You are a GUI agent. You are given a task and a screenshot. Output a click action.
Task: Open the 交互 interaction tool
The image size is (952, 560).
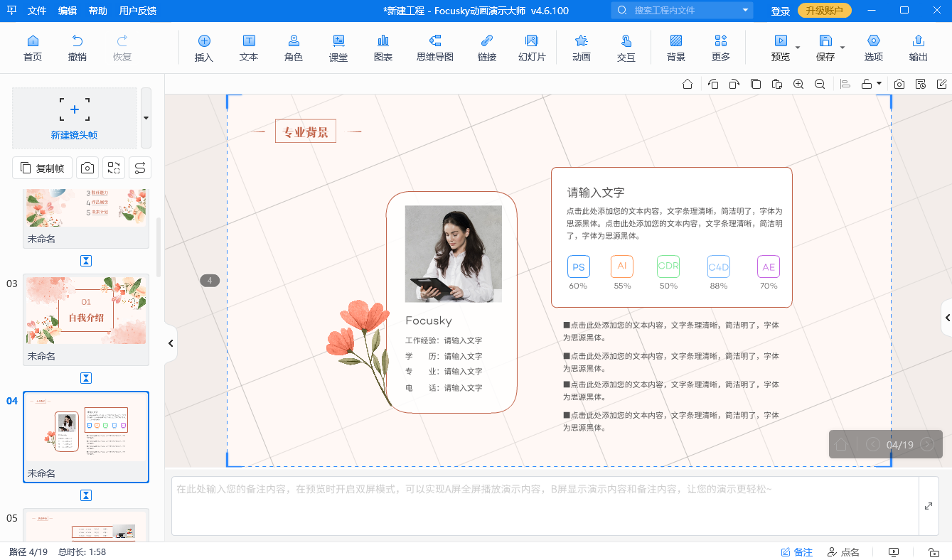[626, 48]
